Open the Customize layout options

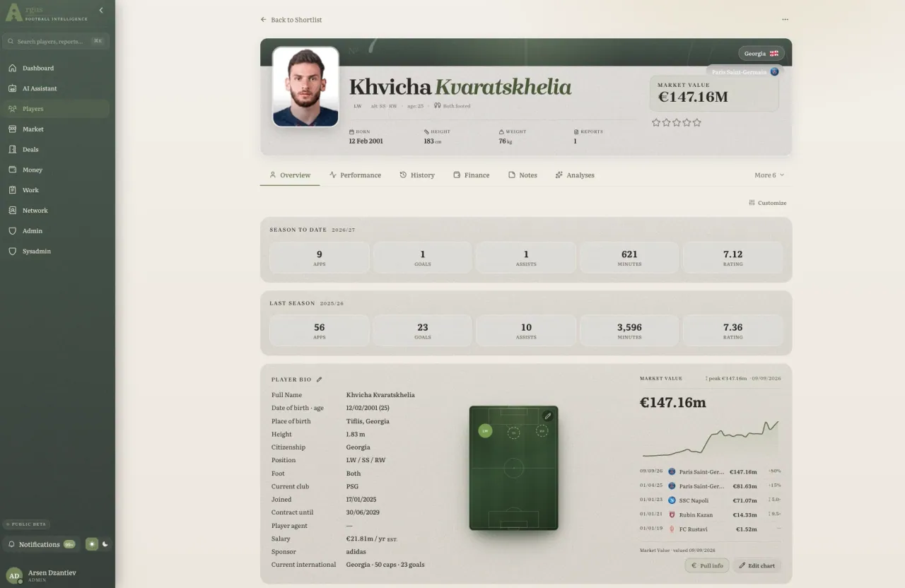click(768, 203)
